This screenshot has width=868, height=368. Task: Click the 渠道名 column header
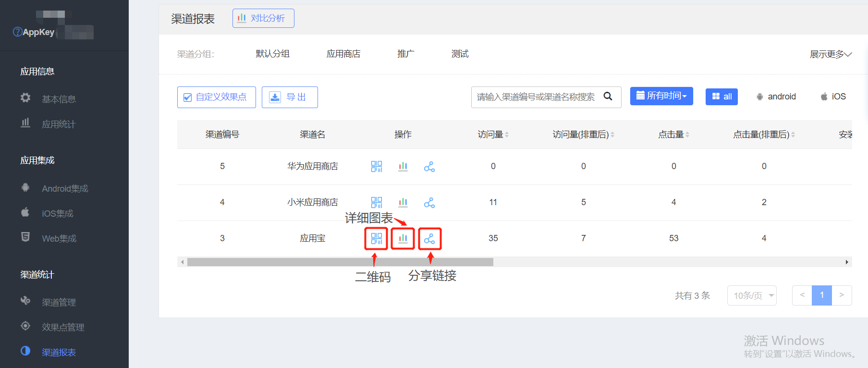click(313, 135)
